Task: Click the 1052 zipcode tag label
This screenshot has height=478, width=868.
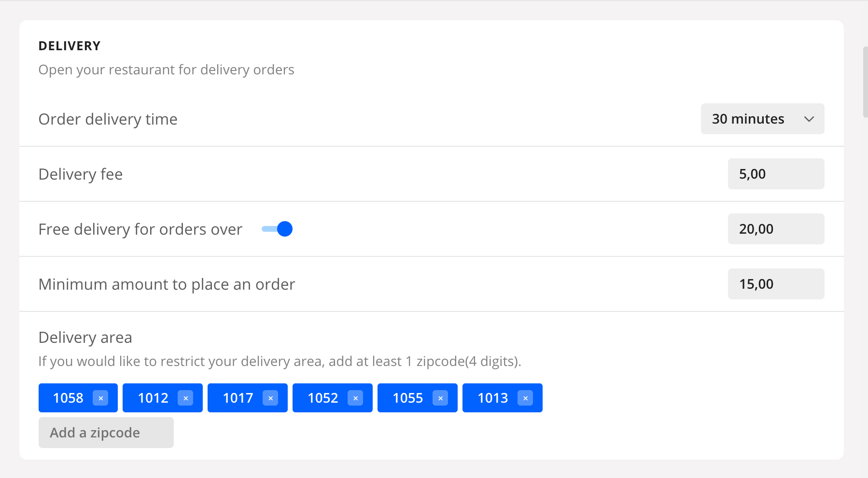Action: tap(323, 398)
